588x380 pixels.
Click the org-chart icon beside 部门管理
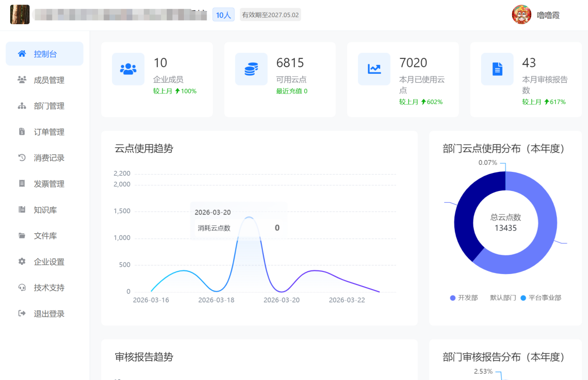point(22,106)
